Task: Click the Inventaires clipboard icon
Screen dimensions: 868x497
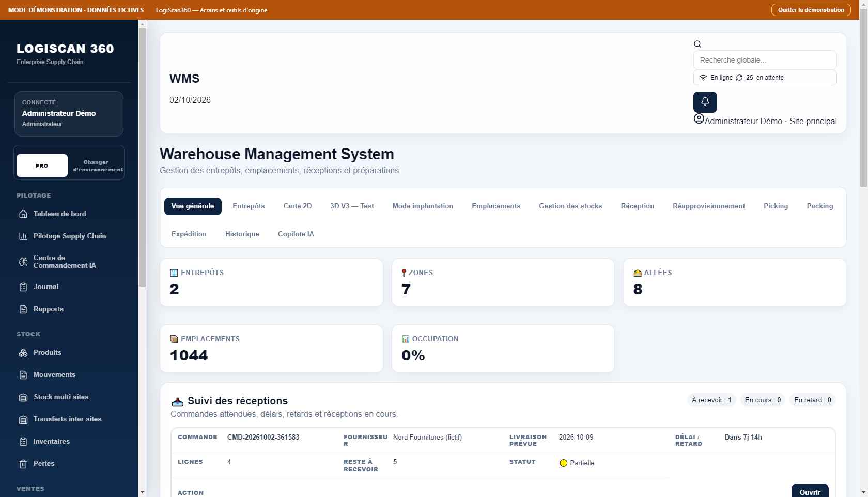Action: point(23,442)
